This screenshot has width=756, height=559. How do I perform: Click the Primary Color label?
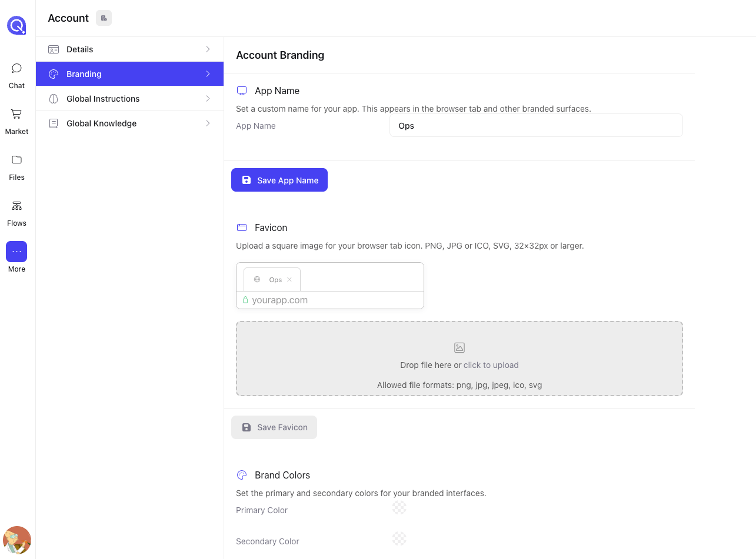tap(262, 510)
